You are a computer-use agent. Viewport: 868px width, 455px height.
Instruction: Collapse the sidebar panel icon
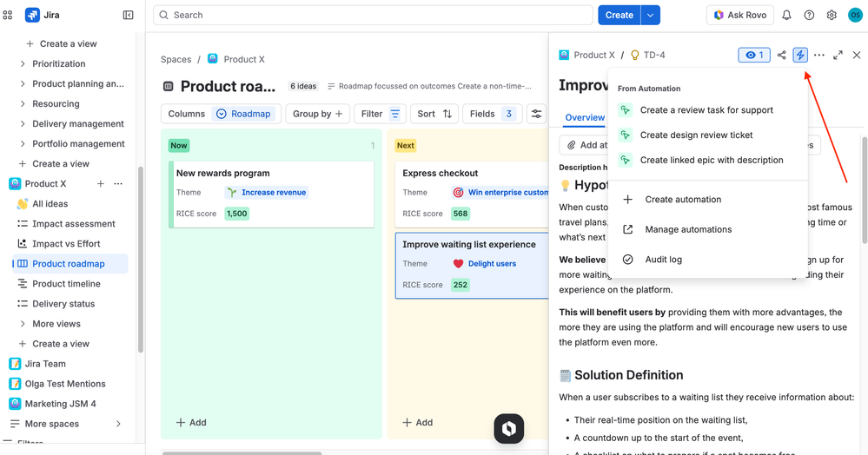[128, 15]
